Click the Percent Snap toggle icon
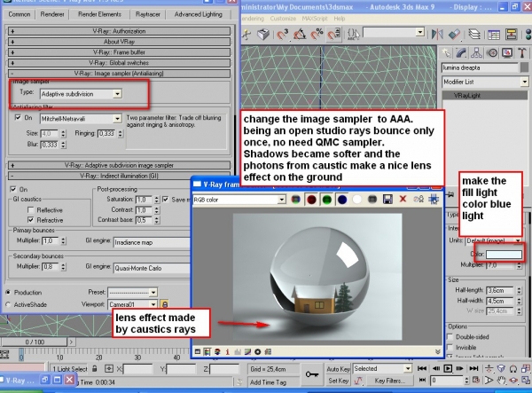This screenshot has width=532, height=393. [317, 34]
